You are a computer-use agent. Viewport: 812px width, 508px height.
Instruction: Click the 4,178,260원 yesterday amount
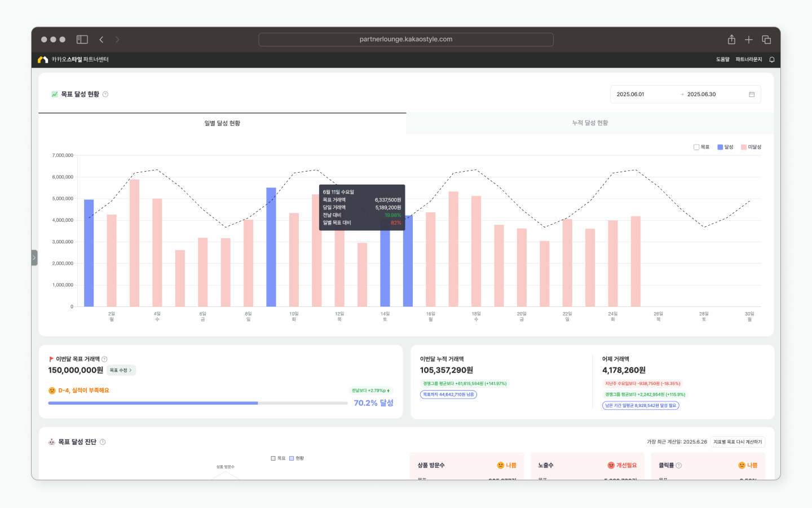[624, 370]
